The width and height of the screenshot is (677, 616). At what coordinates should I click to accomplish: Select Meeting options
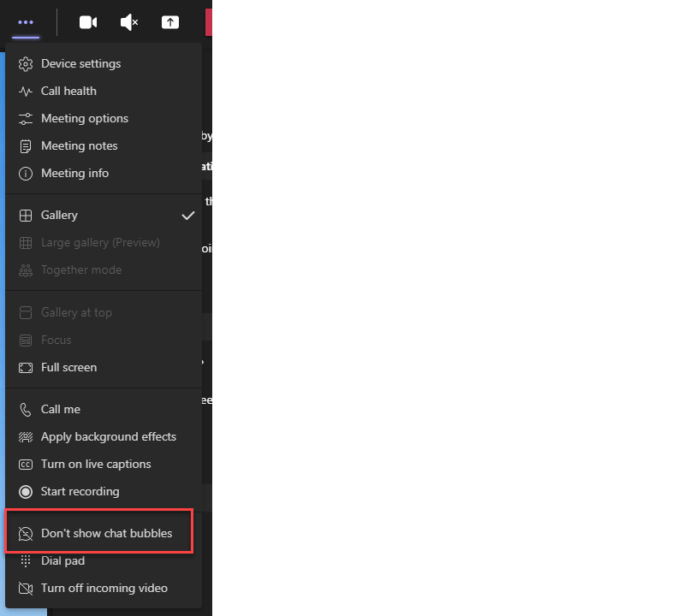(x=84, y=118)
